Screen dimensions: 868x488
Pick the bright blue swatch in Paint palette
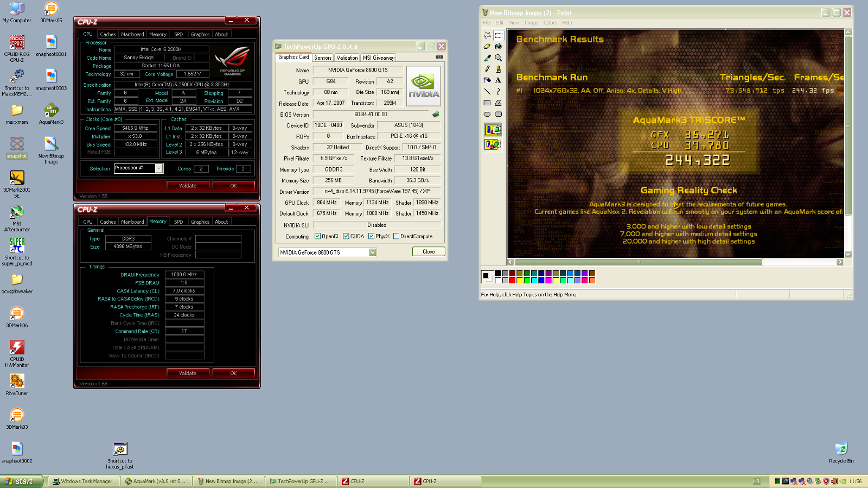point(541,281)
